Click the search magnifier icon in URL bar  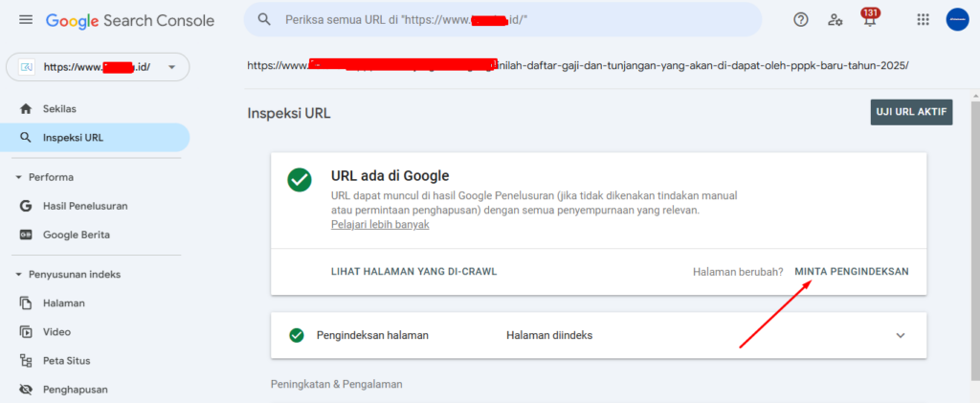point(264,19)
